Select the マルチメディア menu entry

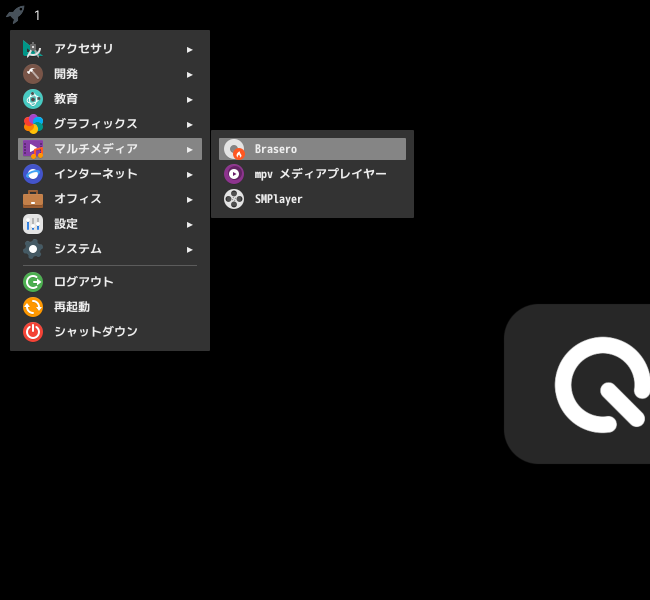point(110,149)
